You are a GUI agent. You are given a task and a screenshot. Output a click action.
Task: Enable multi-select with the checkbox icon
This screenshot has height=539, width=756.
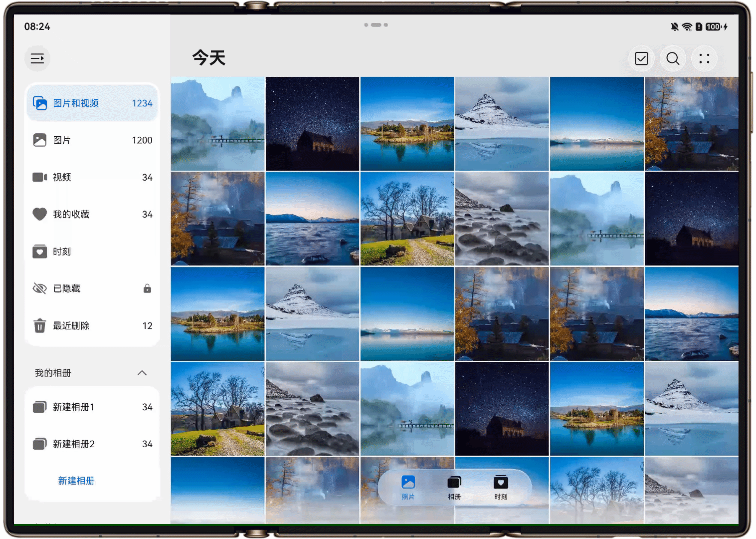pyautogui.click(x=641, y=58)
